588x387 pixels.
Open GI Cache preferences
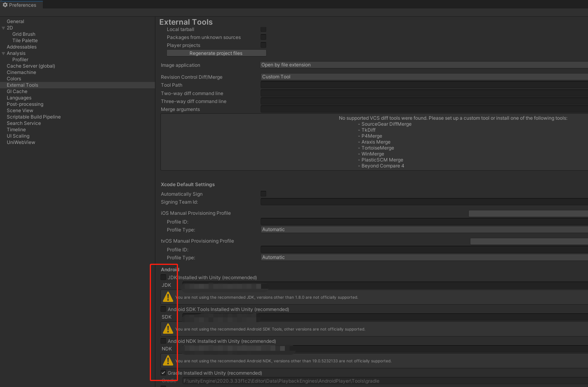click(x=17, y=91)
